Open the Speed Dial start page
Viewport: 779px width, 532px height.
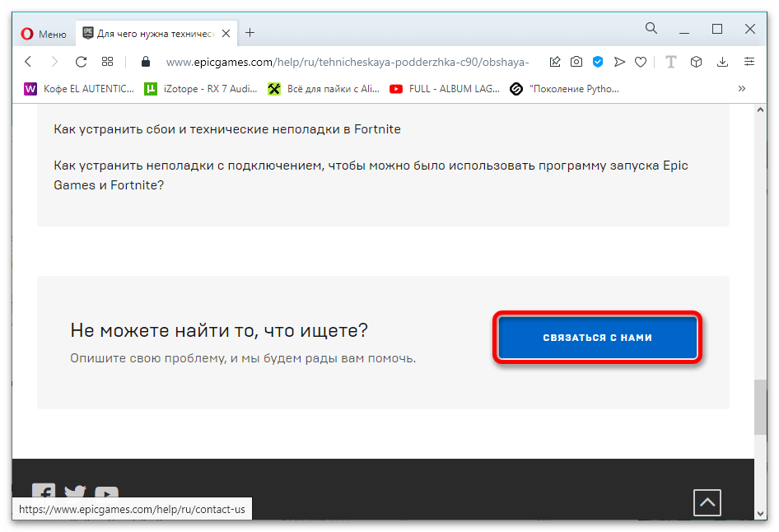coord(107,62)
